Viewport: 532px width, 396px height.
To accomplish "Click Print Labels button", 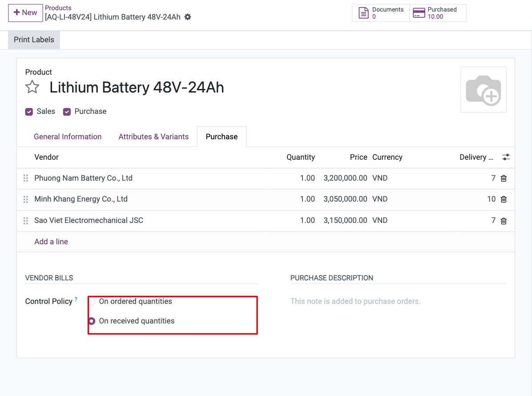I will 34,40.
